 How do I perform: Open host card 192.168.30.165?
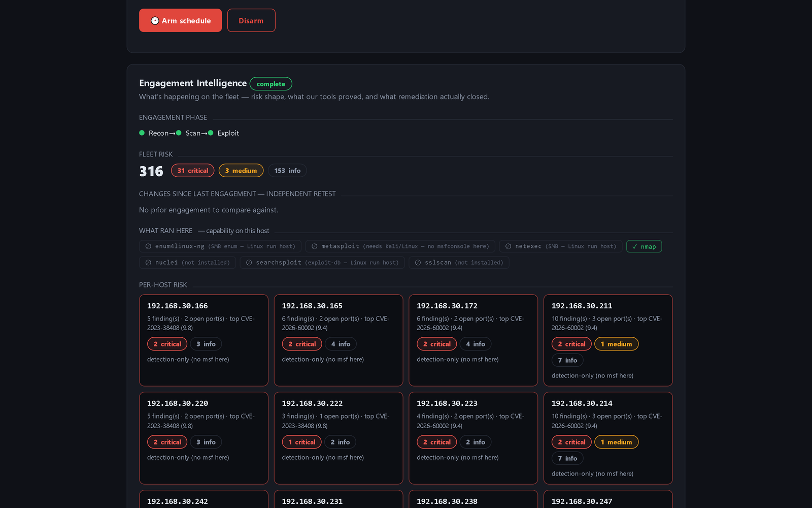point(339,340)
